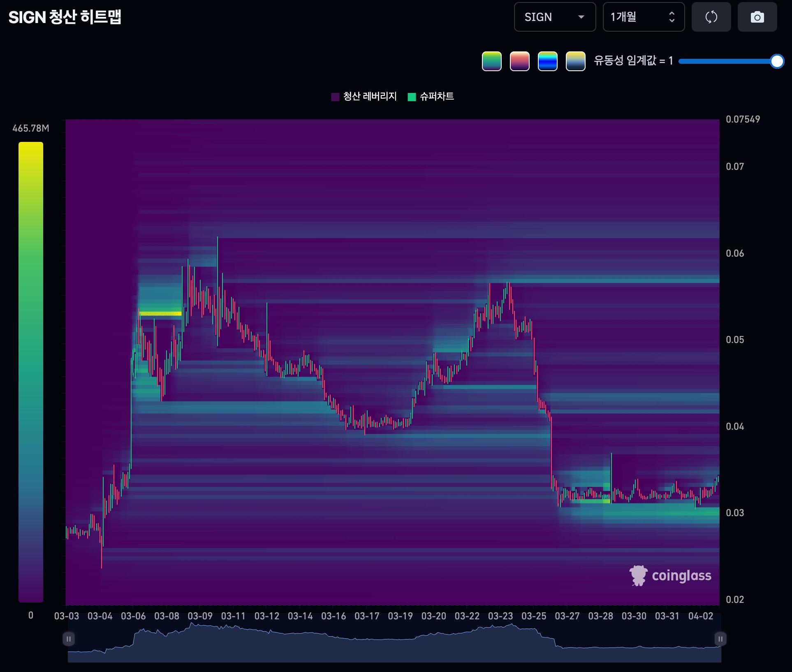Select the yellow-navy color scheme swatch

tap(575, 61)
